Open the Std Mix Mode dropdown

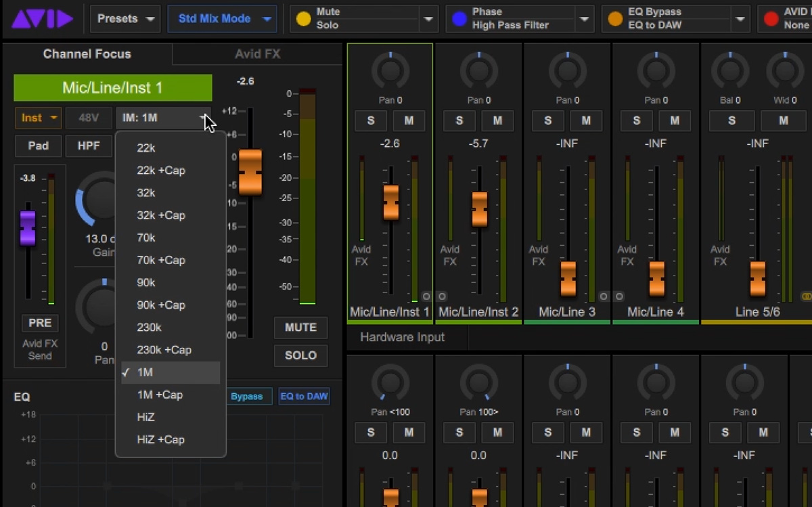[223, 19]
